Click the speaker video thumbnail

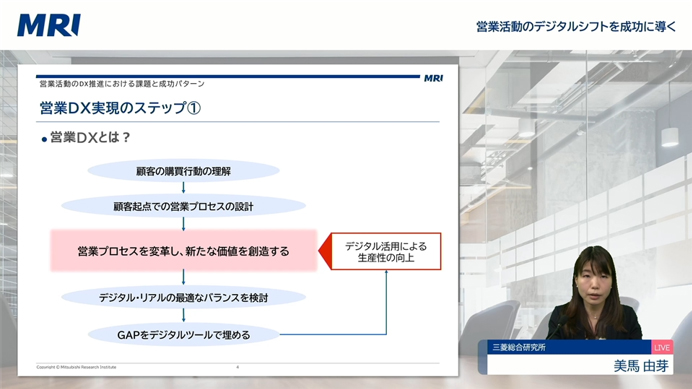[x=594, y=294]
